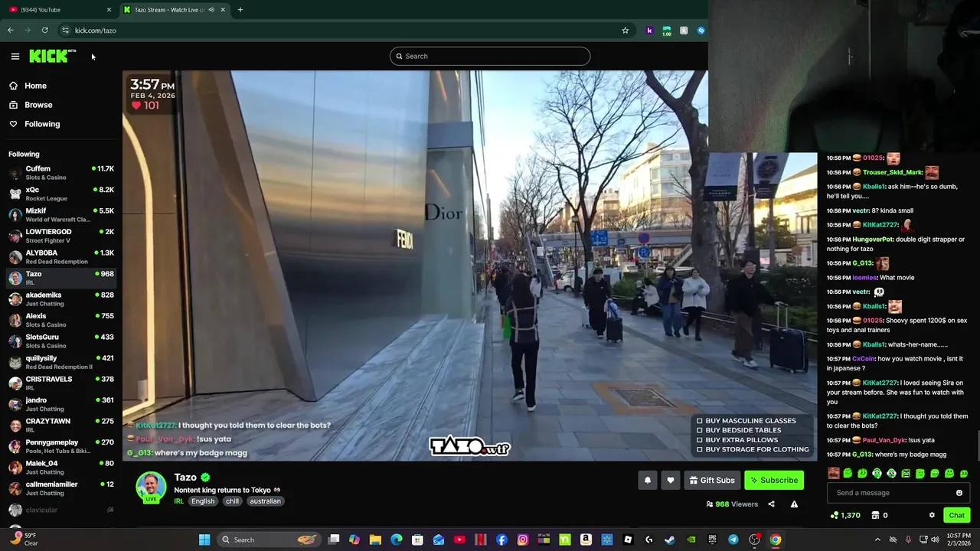Open the purple K browser extension

649,31
